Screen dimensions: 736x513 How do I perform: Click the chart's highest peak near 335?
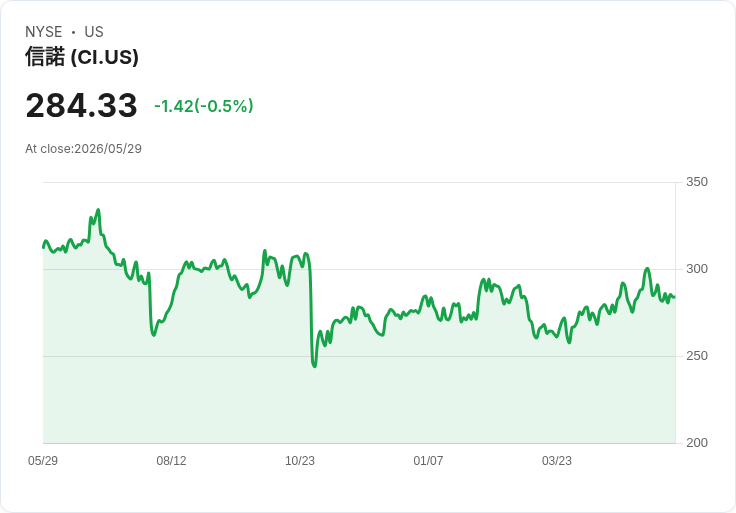(98, 210)
